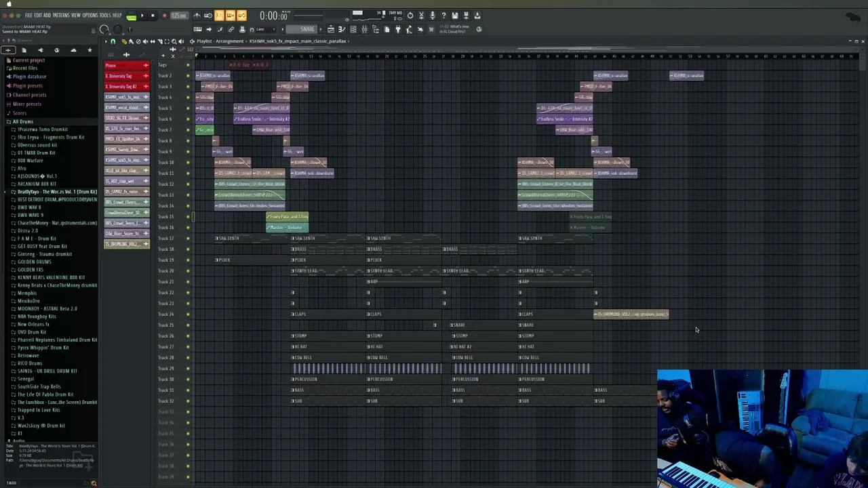
Task: Open the FILE menu
Action: [x=28, y=15]
